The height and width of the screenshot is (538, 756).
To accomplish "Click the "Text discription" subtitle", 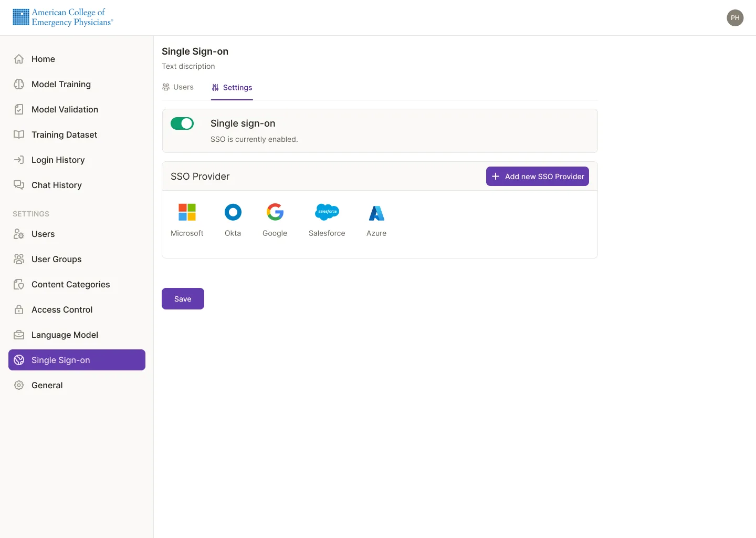I will point(188,66).
